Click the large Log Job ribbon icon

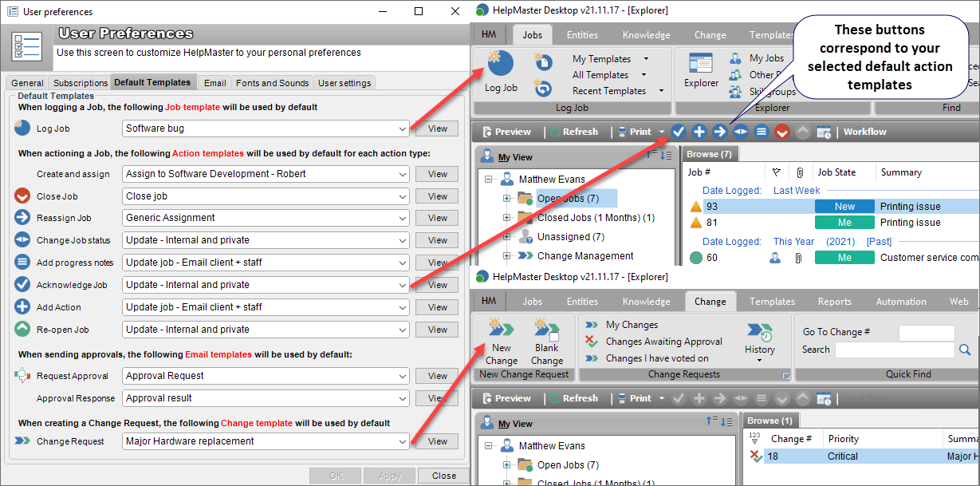[501, 65]
